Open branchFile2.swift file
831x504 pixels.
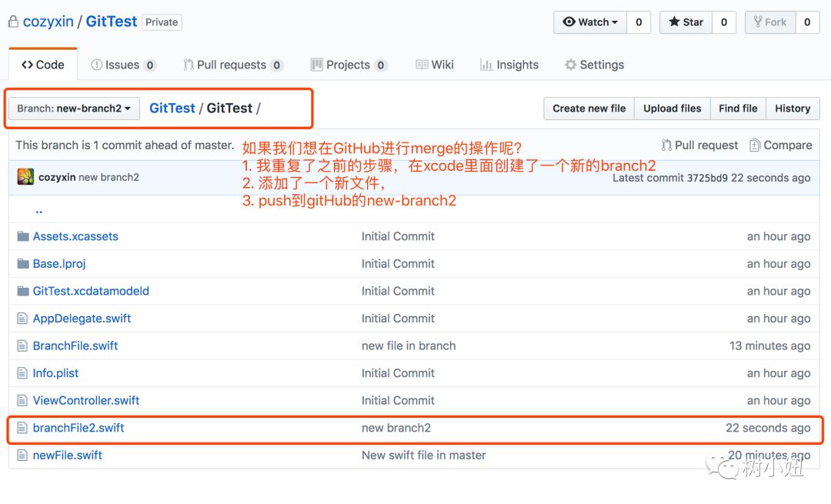click(78, 428)
